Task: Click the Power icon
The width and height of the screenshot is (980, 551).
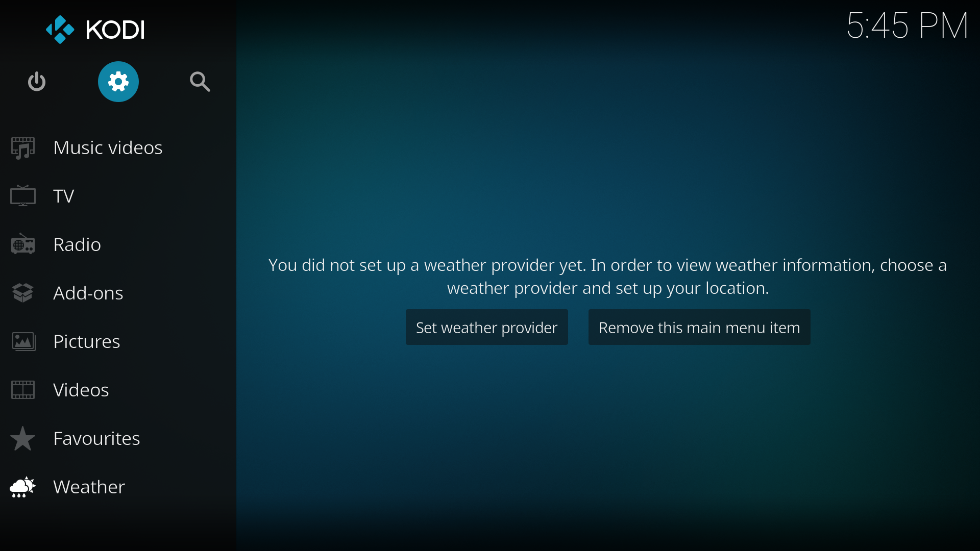Action: (37, 82)
